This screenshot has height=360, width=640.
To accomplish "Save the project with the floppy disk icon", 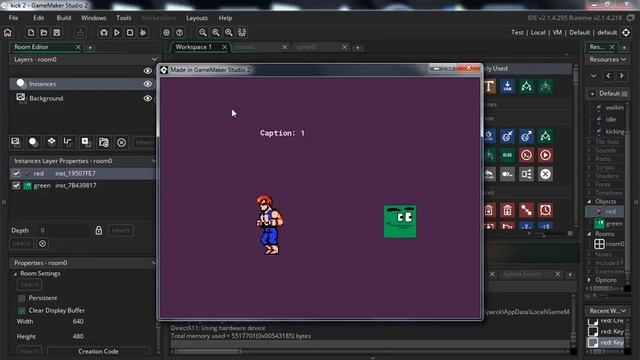I will 57,33.
